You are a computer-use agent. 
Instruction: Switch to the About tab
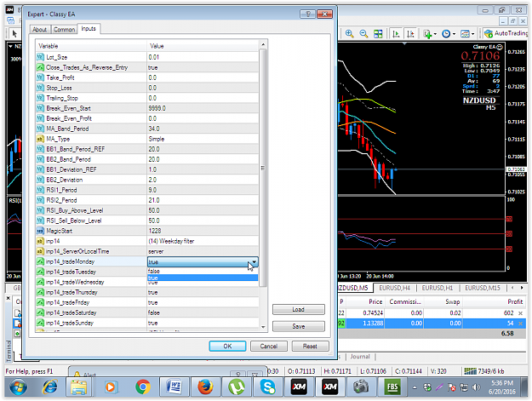(x=40, y=30)
